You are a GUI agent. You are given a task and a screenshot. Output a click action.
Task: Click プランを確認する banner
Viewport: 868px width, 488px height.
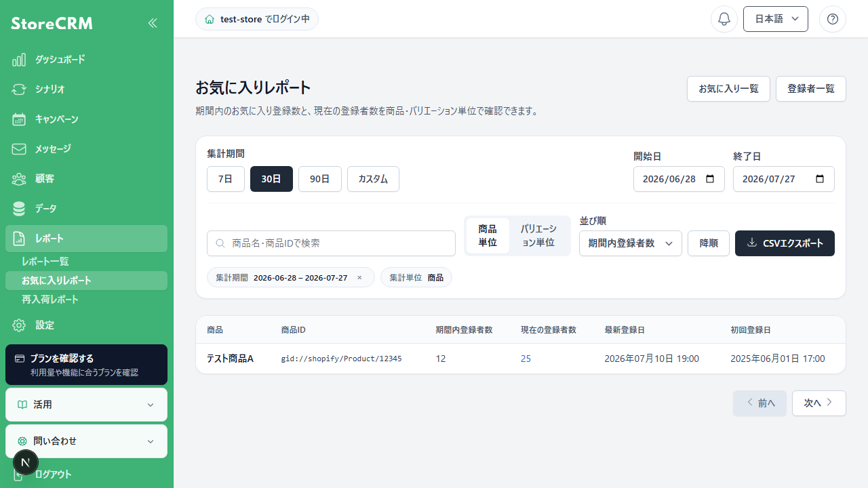(x=86, y=365)
